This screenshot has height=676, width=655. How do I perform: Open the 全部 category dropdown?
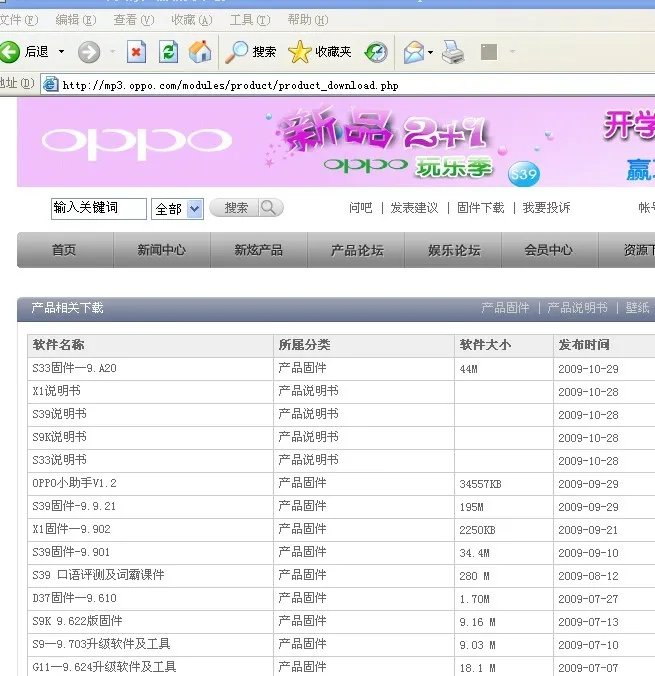click(x=177, y=209)
